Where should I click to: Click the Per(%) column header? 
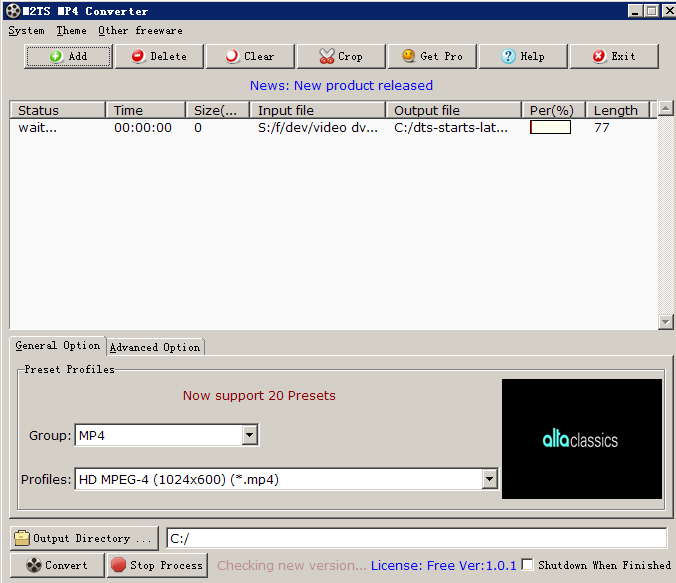tap(553, 110)
